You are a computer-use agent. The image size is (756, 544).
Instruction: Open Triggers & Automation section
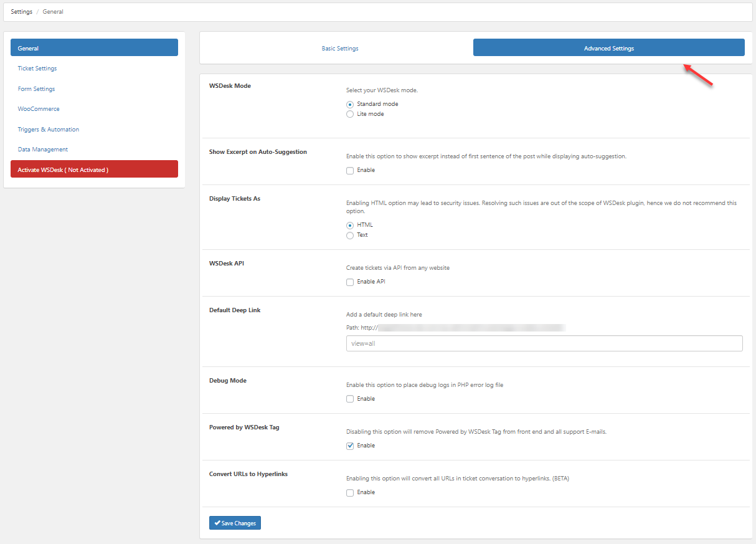pos(49,130)
